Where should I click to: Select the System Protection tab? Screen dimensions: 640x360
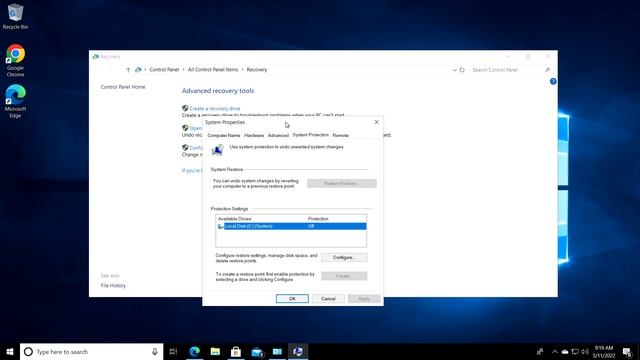point(310,135)
